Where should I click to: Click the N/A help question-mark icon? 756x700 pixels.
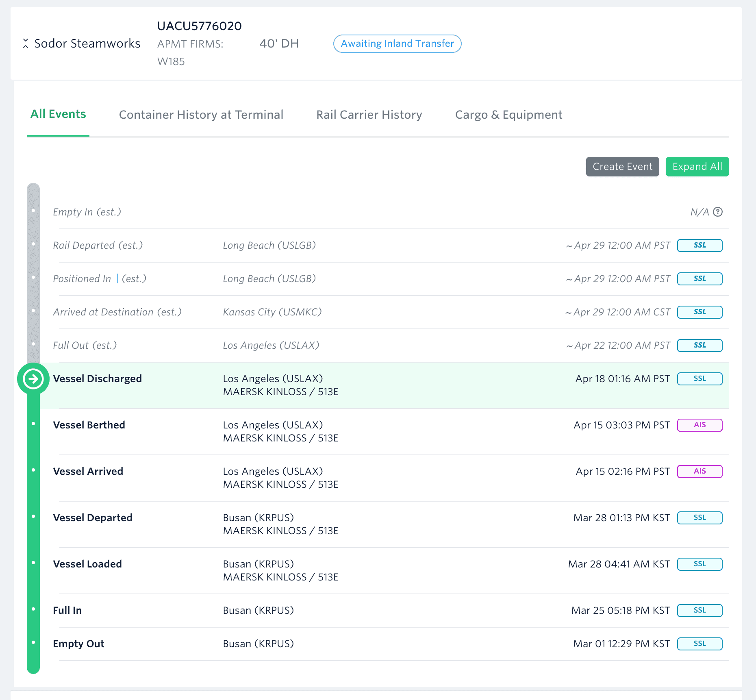[718, 212]
